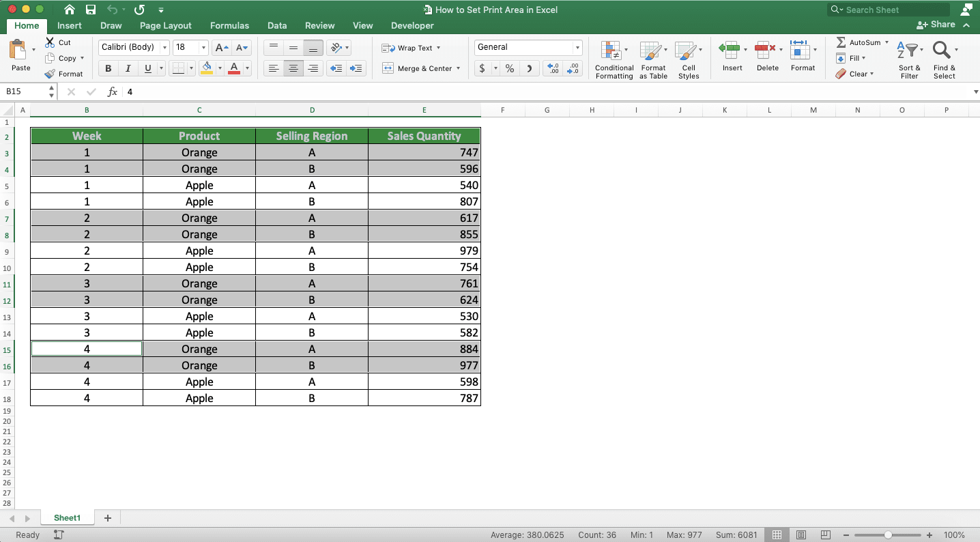Toggle Bold formatting
Viewport: 980px width, 542px height.
coord(108,68)
